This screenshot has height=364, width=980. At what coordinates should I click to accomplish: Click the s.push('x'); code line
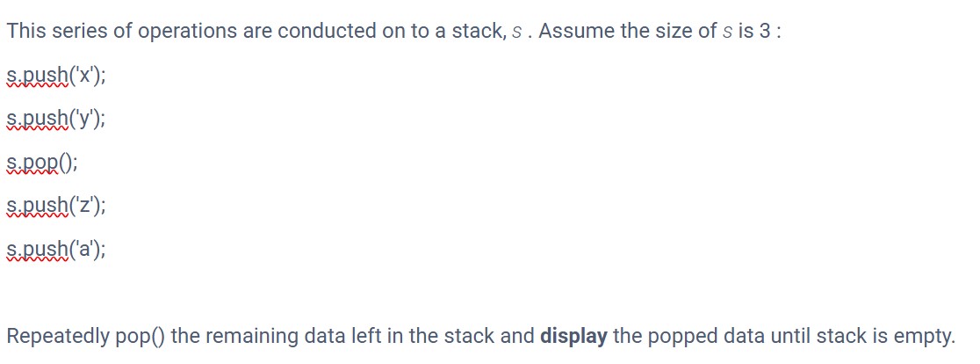56,76
